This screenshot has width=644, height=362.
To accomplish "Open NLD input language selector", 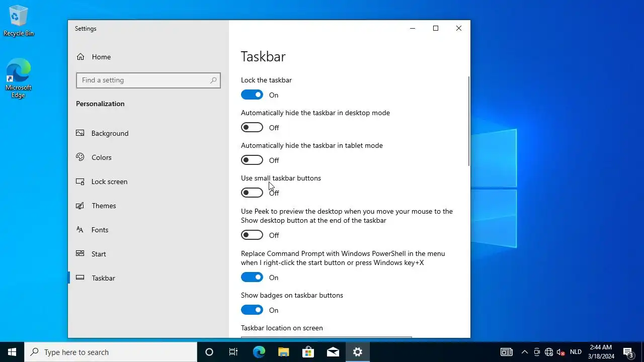I will point(576,352).
